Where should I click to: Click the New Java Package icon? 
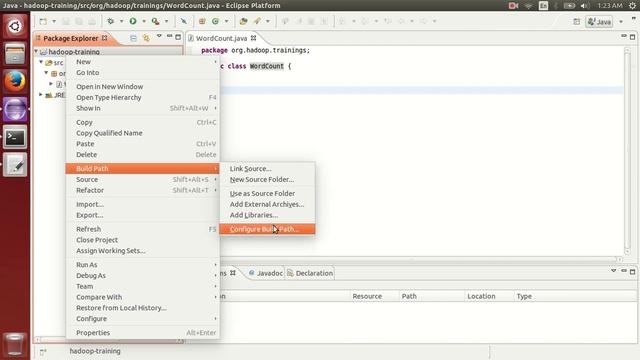[202, 21]
